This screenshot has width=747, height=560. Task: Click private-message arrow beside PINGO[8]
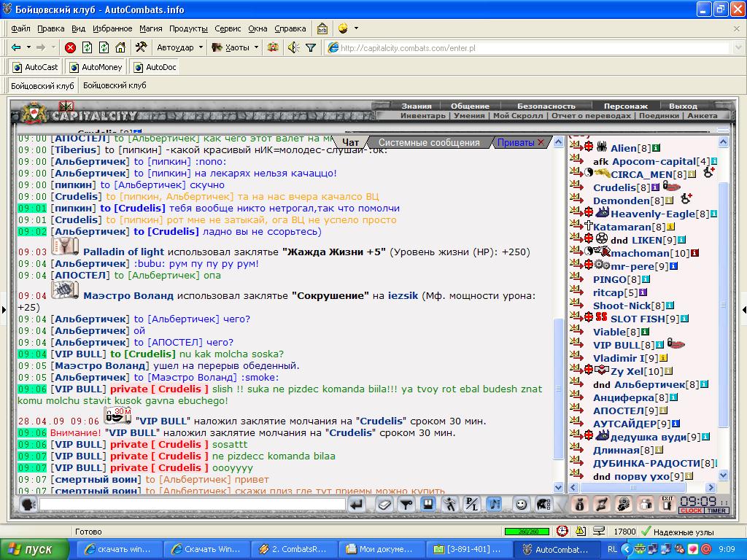(x=576, y=277)
